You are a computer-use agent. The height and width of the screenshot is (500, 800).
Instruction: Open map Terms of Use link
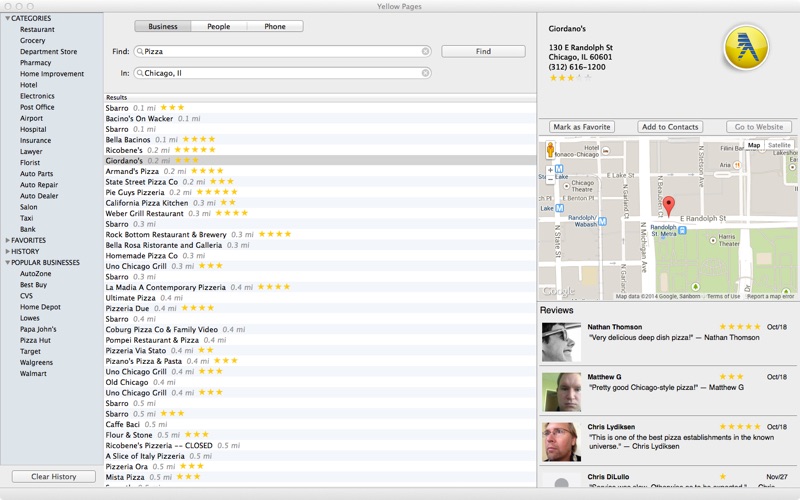pyautogui.click(x=723, y=296)
